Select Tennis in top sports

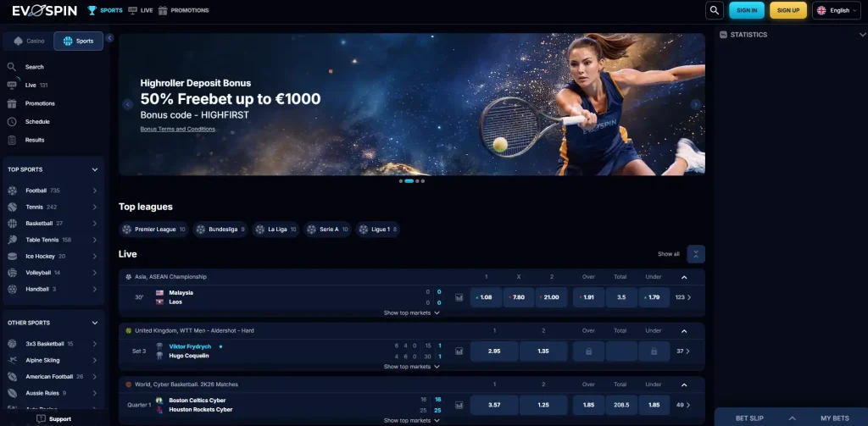(53, 207)
